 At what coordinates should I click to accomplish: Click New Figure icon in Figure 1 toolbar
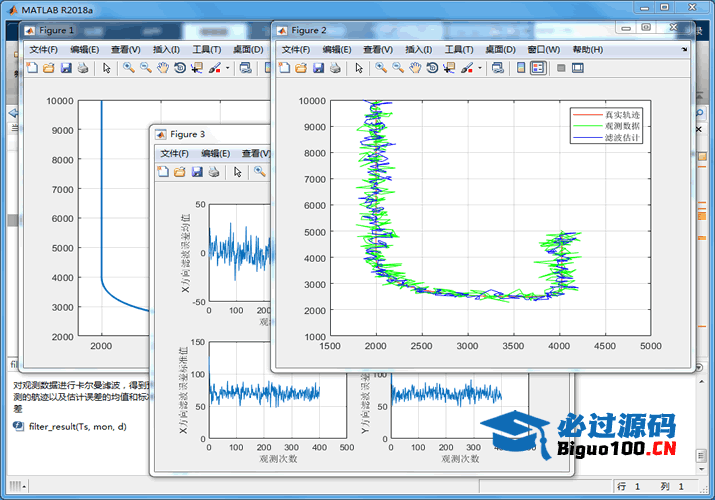click(x=32, y=68)
